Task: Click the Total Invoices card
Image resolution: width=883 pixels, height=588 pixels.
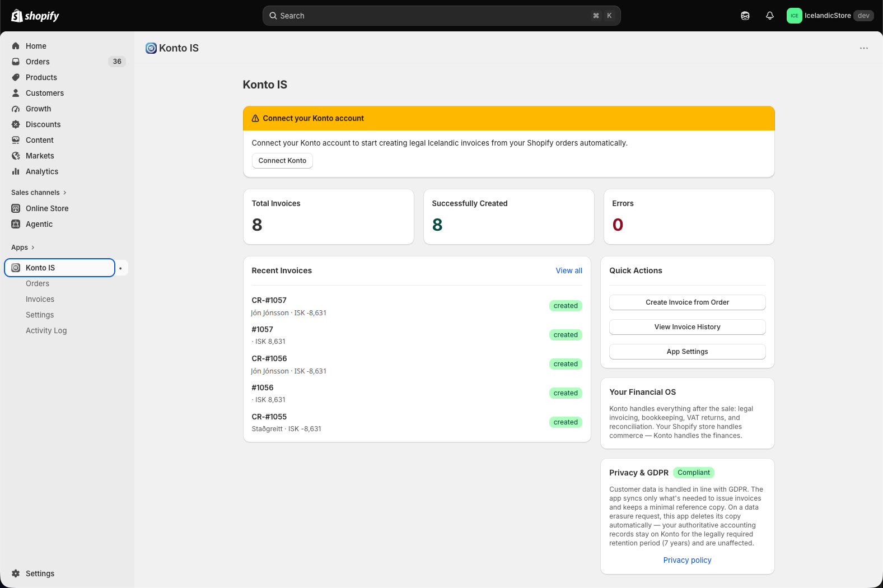Action: [x=329, y=217]
